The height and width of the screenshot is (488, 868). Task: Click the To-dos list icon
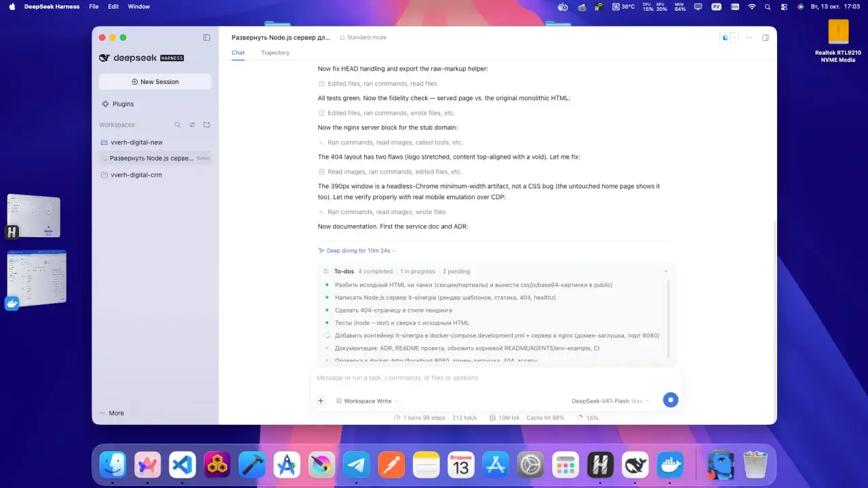coord(326,271)
